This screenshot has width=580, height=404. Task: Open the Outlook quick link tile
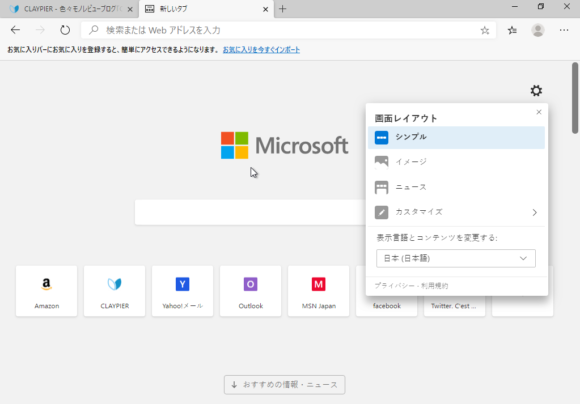pos(250,291)
